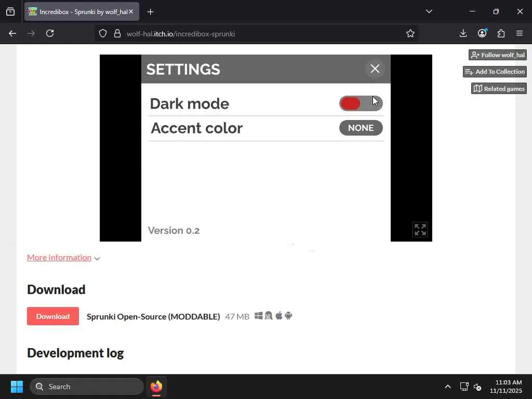
Task: Bookmark this page with the star
Action: coord(410,33)
